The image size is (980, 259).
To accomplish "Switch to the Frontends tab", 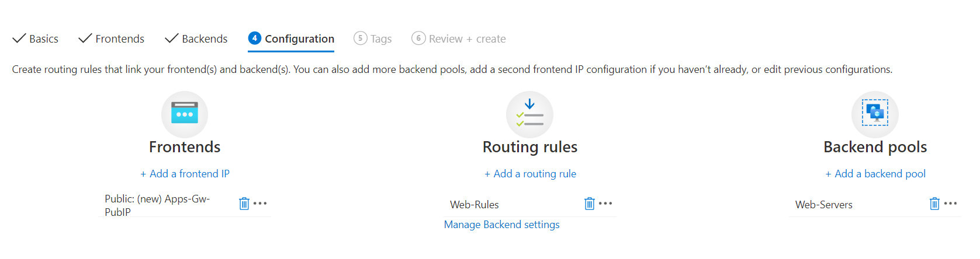I will click(x=112, y=38).
